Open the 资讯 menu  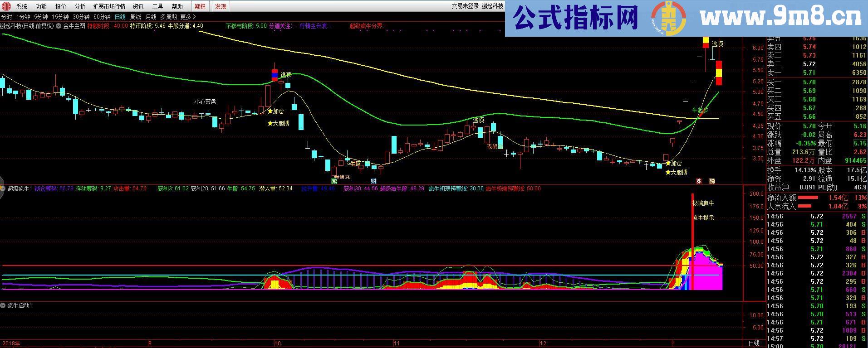[138, 6]
